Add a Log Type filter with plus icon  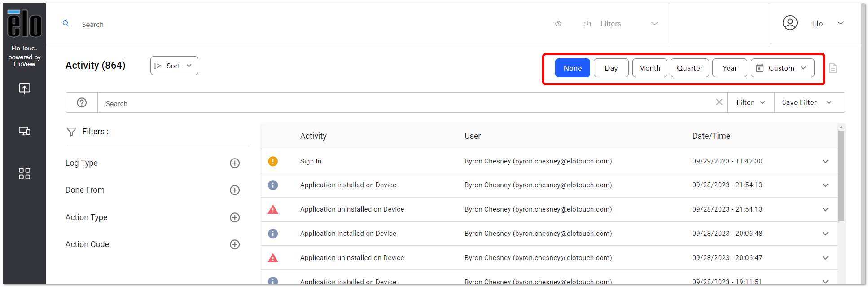tap(235, 163)
